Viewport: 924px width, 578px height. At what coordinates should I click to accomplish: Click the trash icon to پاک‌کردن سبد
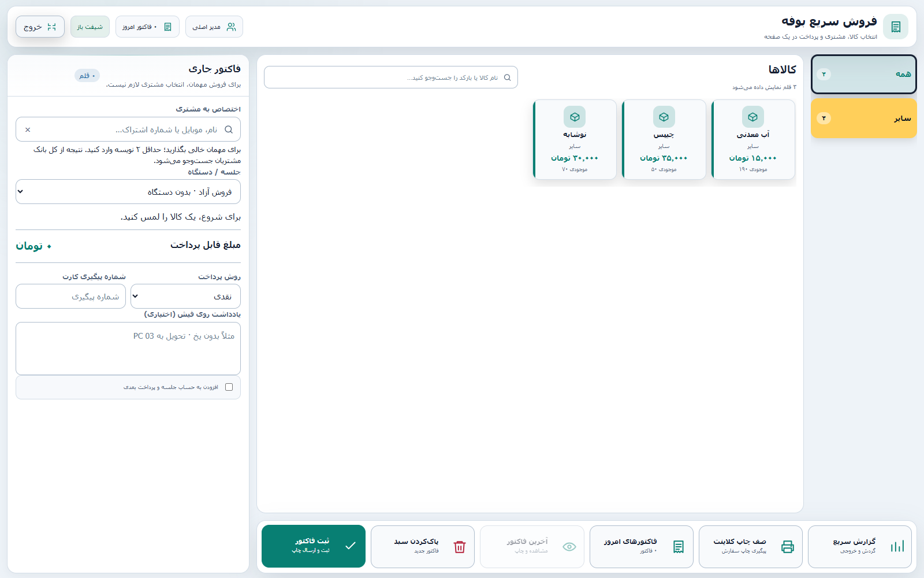point(460,547)
